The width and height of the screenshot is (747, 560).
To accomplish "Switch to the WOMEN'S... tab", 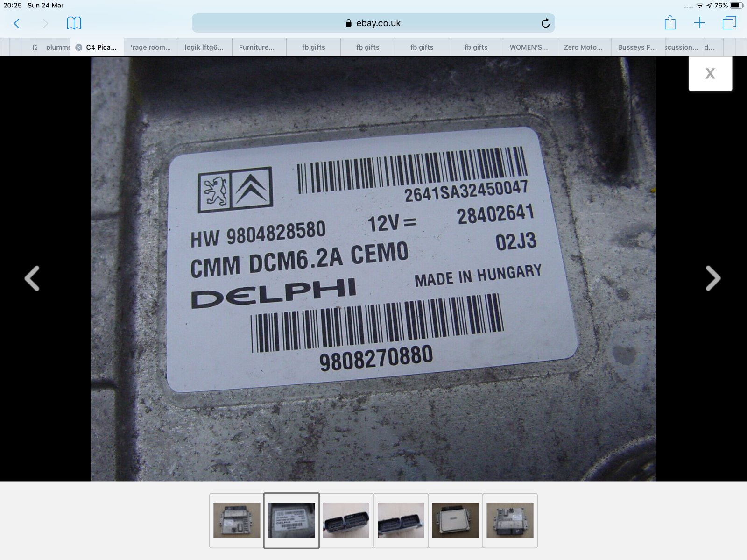I will coord(529,47).
